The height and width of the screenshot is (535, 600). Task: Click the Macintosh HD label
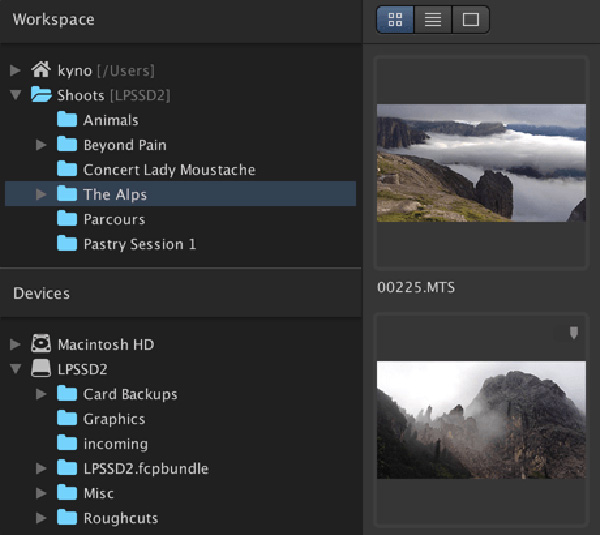106,344
